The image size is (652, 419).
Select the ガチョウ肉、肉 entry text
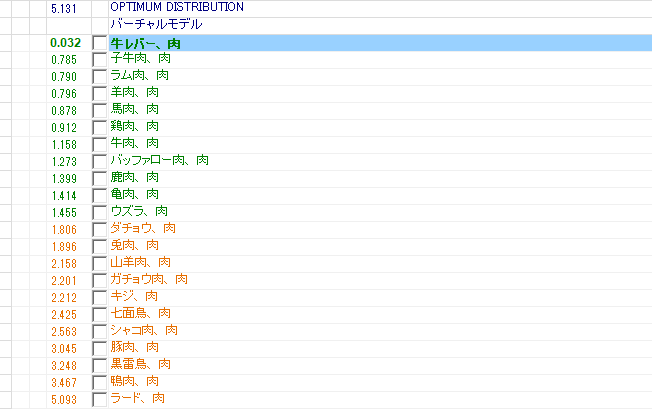tap(149, 280)
